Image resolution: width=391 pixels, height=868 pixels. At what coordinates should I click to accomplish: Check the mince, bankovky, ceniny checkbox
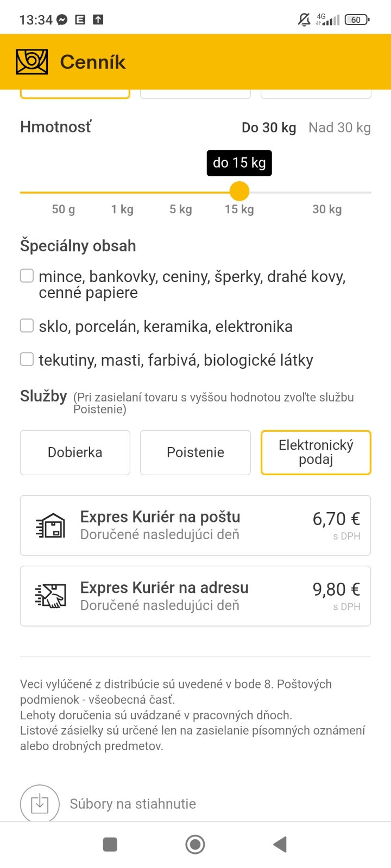[27, 276]
